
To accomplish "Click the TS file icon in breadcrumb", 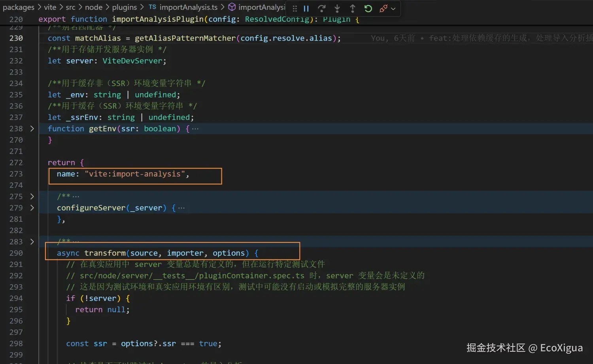I will tap(152, 7).
